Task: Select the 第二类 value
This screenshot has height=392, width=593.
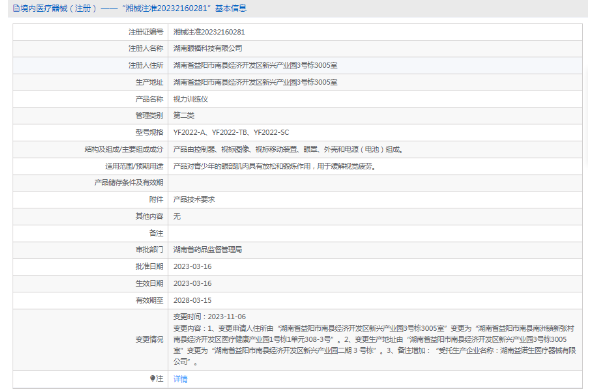Action: (183, 116)
